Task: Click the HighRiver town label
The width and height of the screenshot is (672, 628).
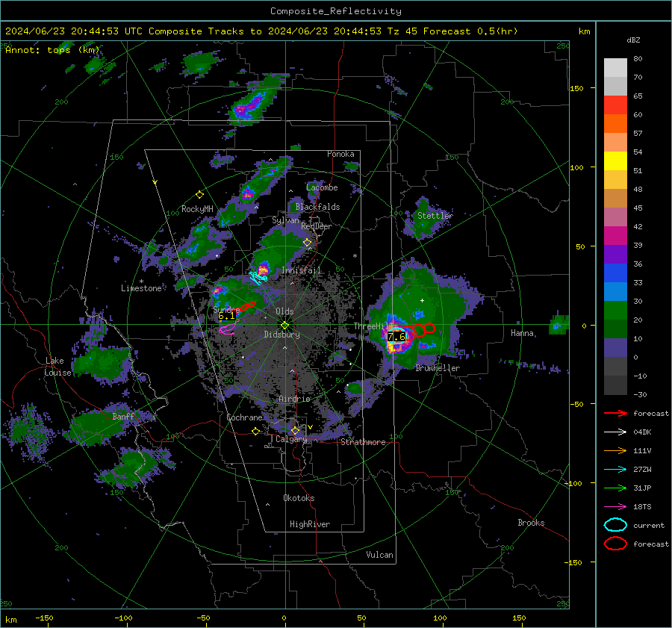Action: (310, 524)
